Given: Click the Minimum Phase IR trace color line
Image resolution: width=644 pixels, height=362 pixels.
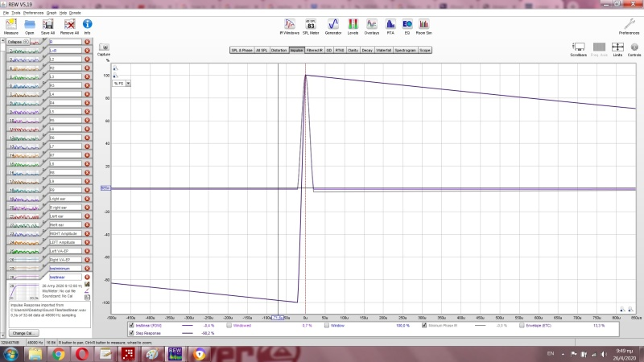Looking at the screenshot, I should 481,325.
